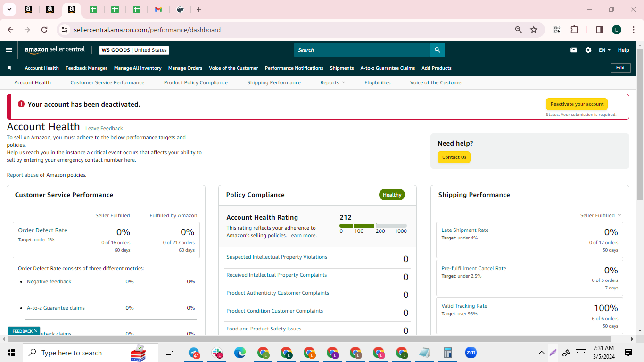The width and height of the screenshot is (644, 362).
Task: Open Task View on the taskbar
Action: tap(170, 353)
